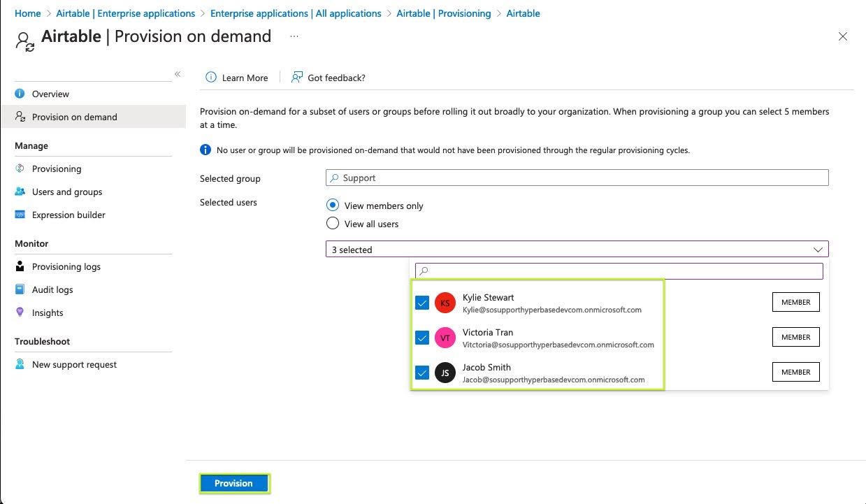Click the Provision on demand sidebar icon
The height and width of the screenshot is (504, 866).
[20, 117]
